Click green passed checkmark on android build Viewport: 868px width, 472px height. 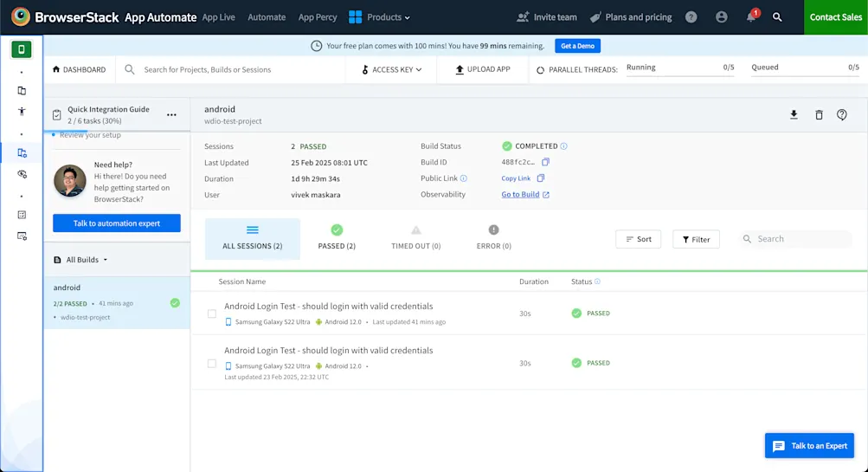(175, 303)
